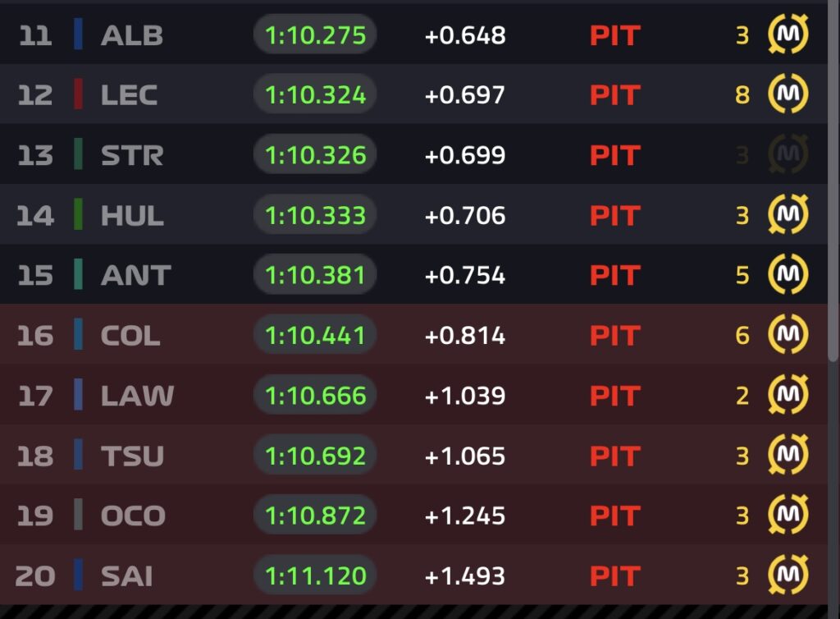This screenshot has width=840, height=619.
Task: Click the medium tyre icon for COL
Action: pos(788,335)
